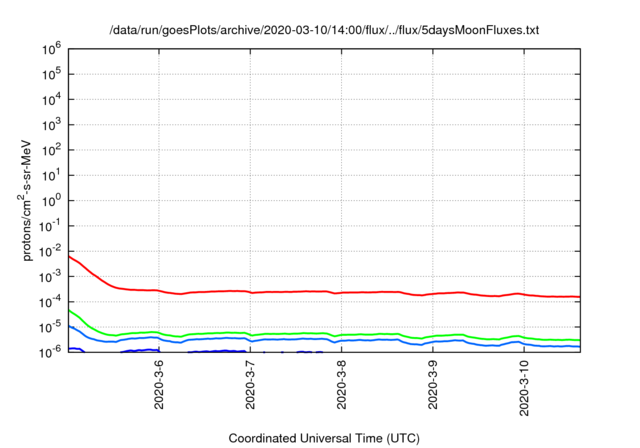Click the 10^1 y-axis tick label
The width and height of the screenshot is (640, 448).
51,175
